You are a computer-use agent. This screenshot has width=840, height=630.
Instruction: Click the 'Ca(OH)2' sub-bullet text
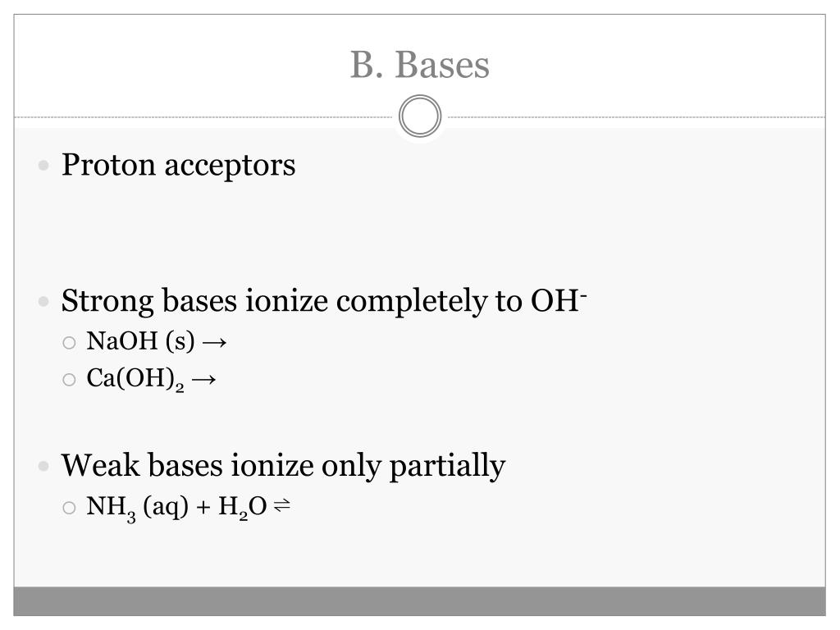(x=135, y=379)
